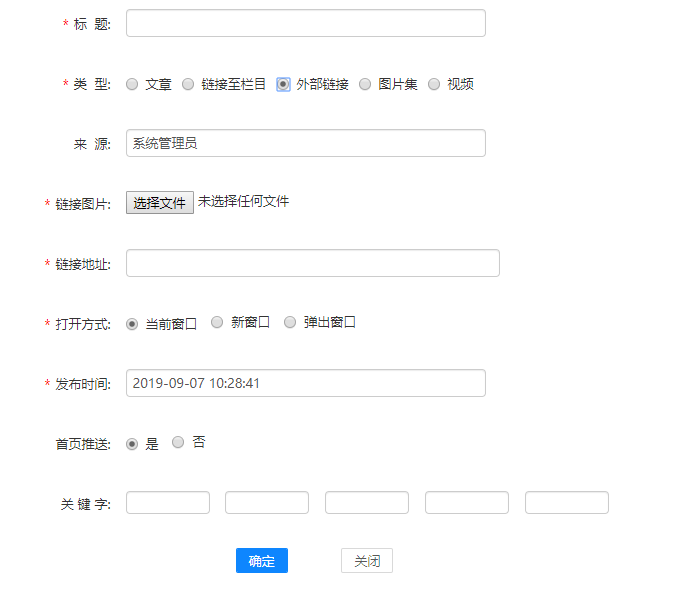Pick the 视频 type radio option
677x596 pixels.
pos(434,85)
